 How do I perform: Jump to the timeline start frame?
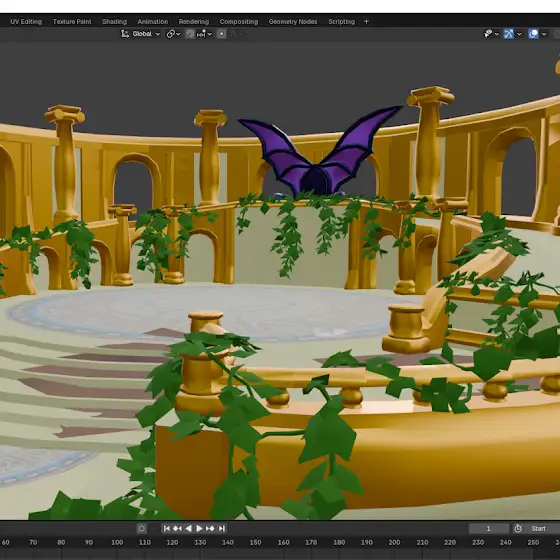pos(166,528)
